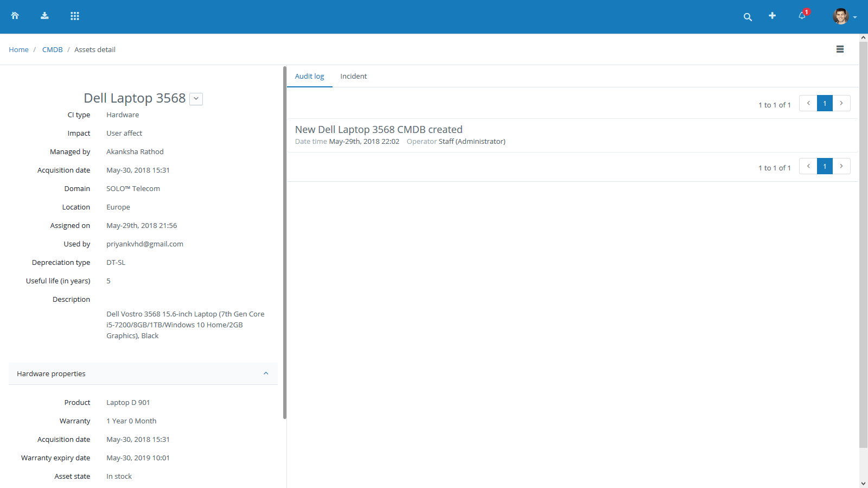Open notifications bell
The width and height of the screenshot is (868, 488).
[802, 16]
